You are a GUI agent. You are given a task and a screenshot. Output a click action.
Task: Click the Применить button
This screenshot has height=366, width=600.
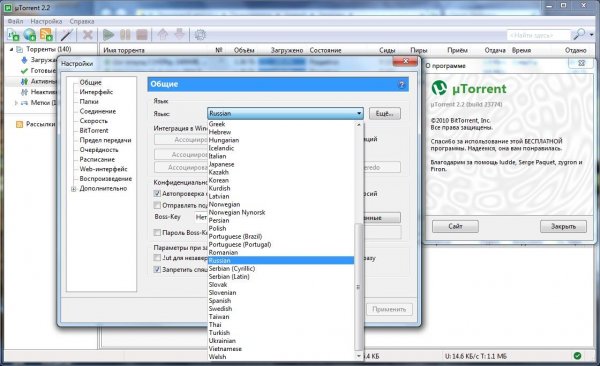click(x=389, y=309)
